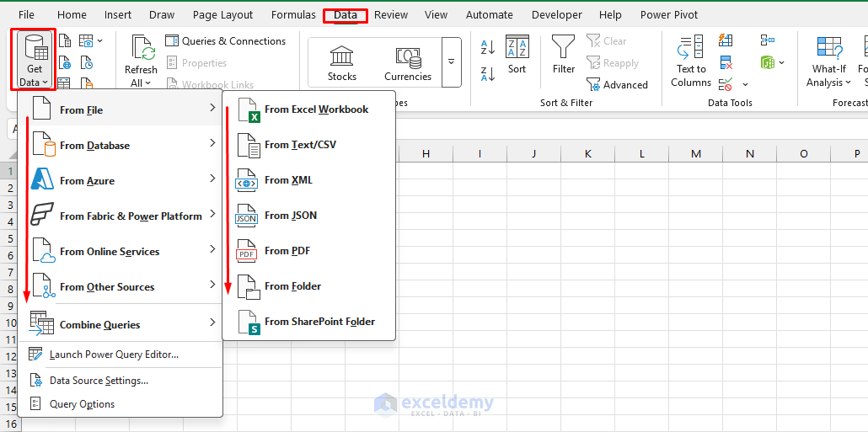Click the Refresh All icon
Screen dimensions: 868x432
click(x=142, y=48)
